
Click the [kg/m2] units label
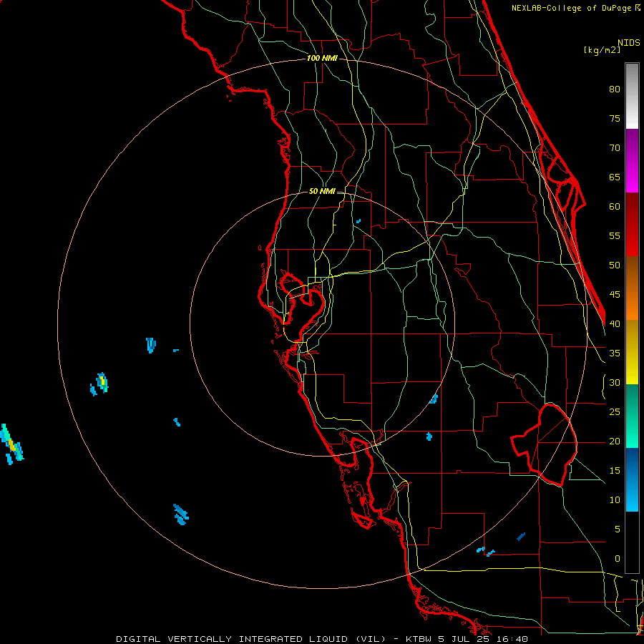tap(602, 50)
